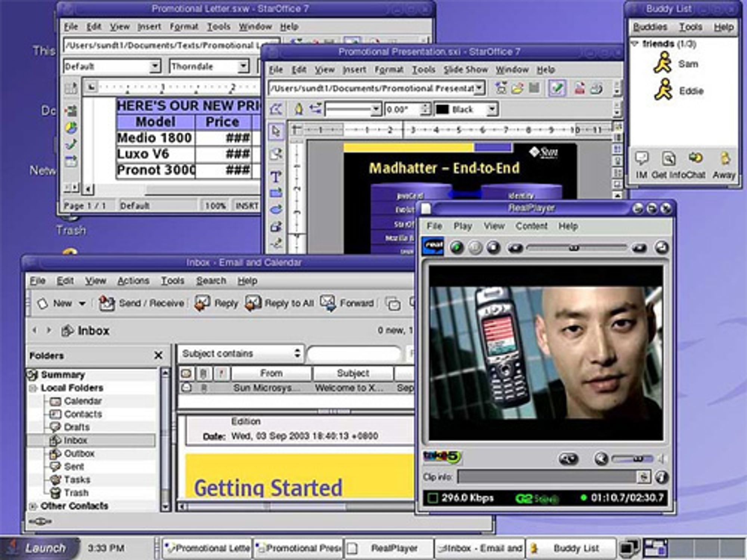This screenshot has width=747, height=560.
Task: Expand the Other Contacts tree node
Action: (33, 506)
